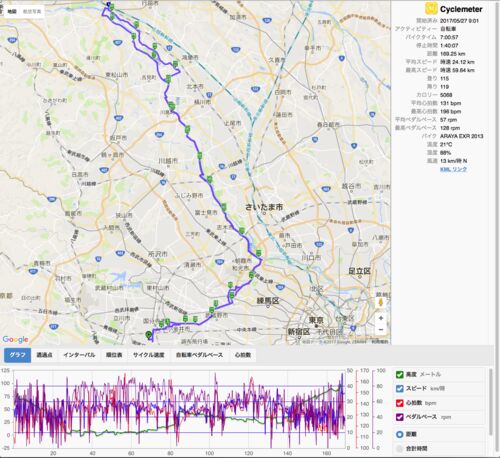Toggle the ペダルペース rpm checkbox
The width and height of the screenshot is (500, 458).
click(399, 417)
